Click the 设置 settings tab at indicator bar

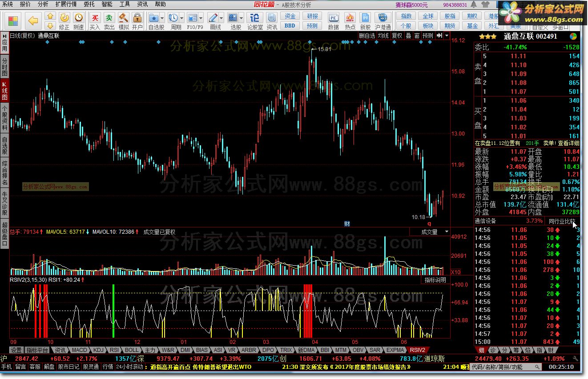point(16,350)
